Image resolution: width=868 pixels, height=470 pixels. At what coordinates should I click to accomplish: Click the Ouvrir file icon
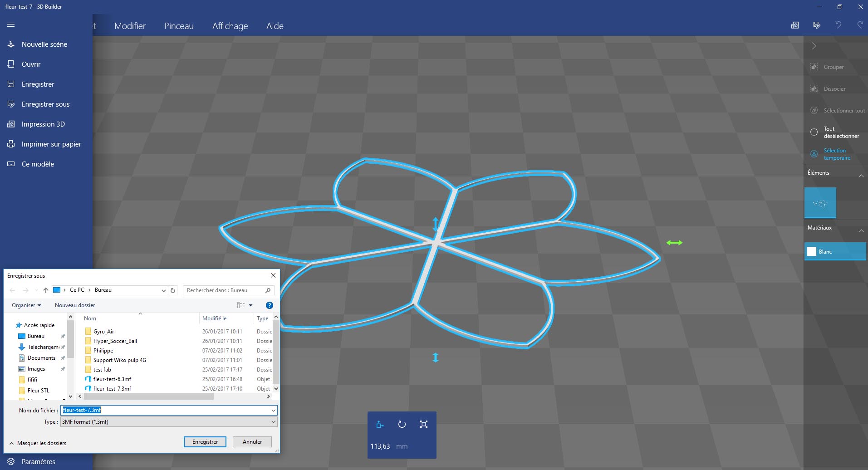(x=11, y=64)
